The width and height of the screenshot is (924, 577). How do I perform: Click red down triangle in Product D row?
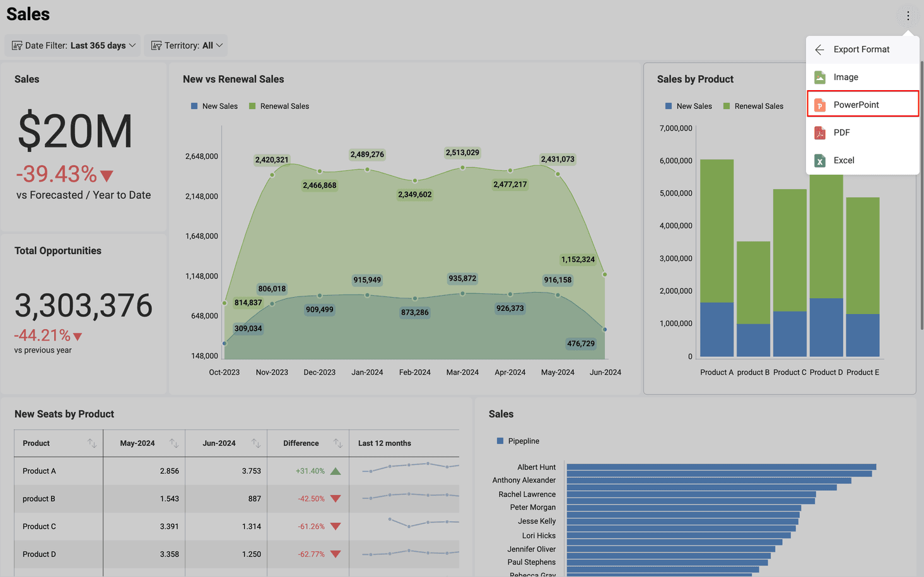336,554
